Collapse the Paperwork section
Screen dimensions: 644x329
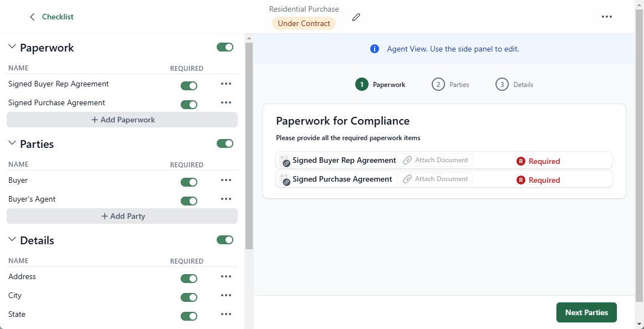coord(11,47)
